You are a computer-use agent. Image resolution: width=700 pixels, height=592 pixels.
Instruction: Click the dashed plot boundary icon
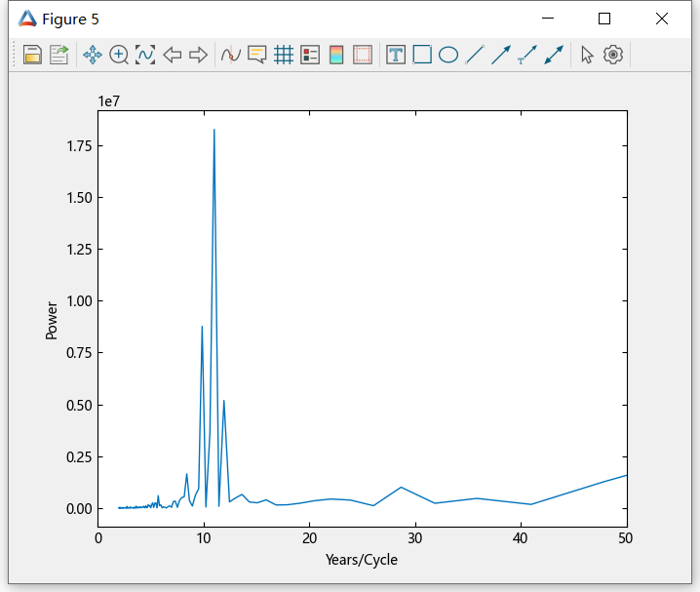[363, 55]
